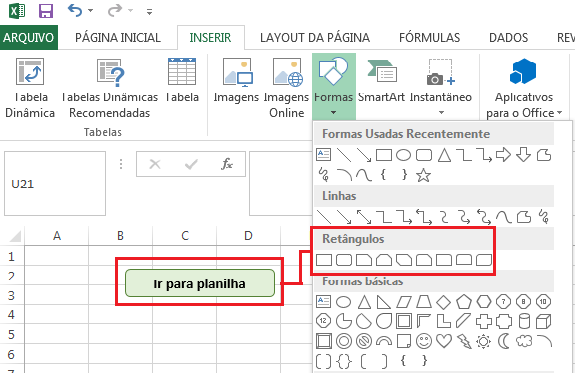The height and width of the screenshot is (373, 575).
Task: Choose the Oval in recently used shapes
Action: pyautogui.click(x=403, y=155)
